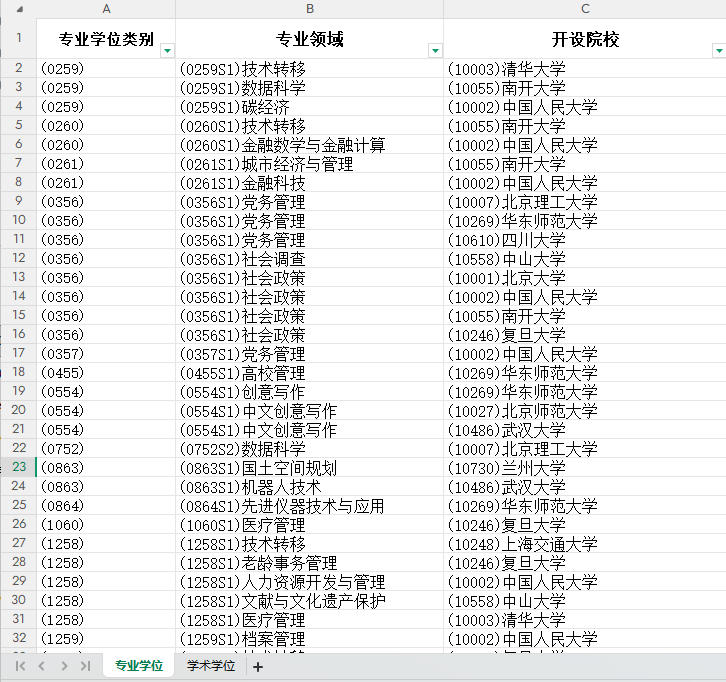726x682 pixels.
Task: Select cell (1060) in column A
Action: [106, 524]
